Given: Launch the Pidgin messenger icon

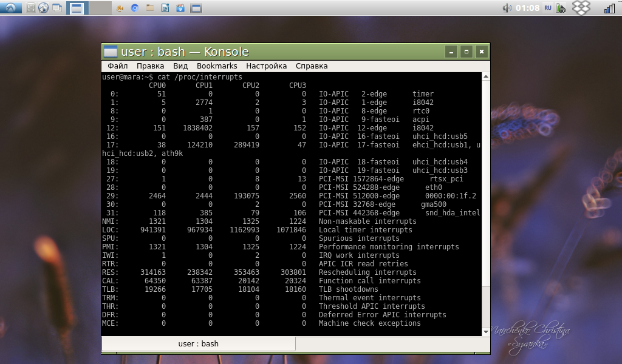Looking at the screenshot, I should [120, 8].
